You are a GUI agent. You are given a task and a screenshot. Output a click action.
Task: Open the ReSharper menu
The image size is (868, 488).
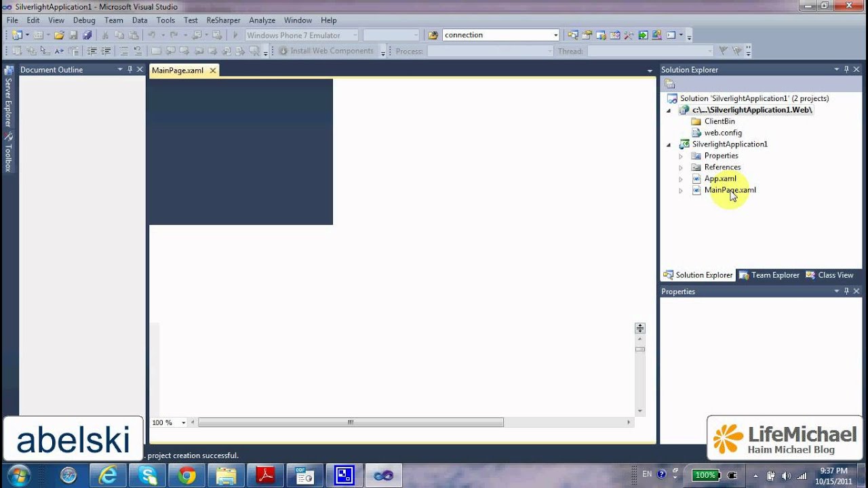[223, 20]
